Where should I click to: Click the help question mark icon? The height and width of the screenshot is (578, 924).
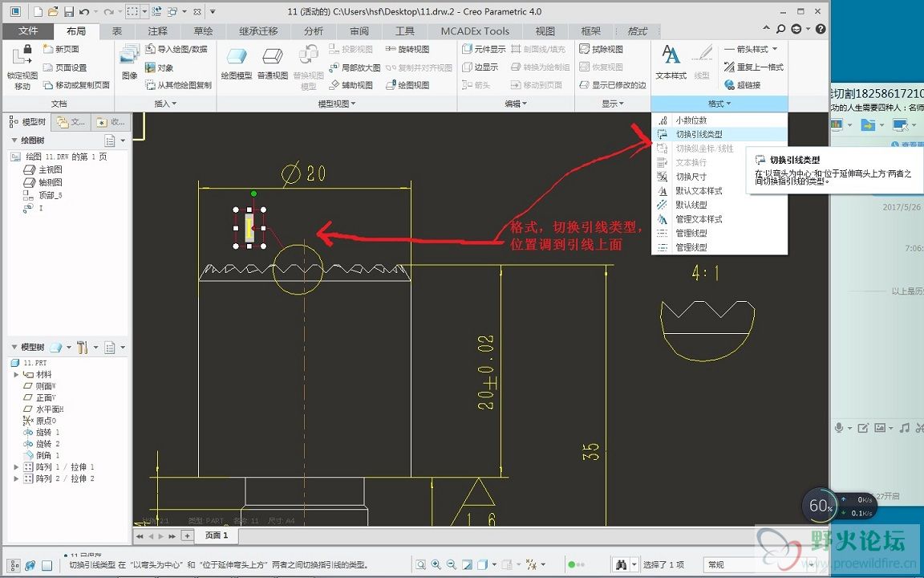(821, 29)
